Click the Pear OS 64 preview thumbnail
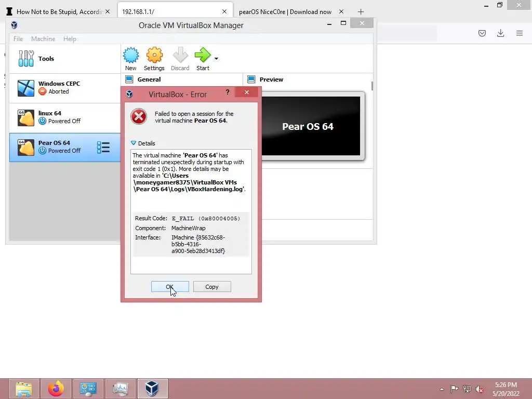Image resolution: width=532 pixels, height=399 pixels. click(311, 126)
